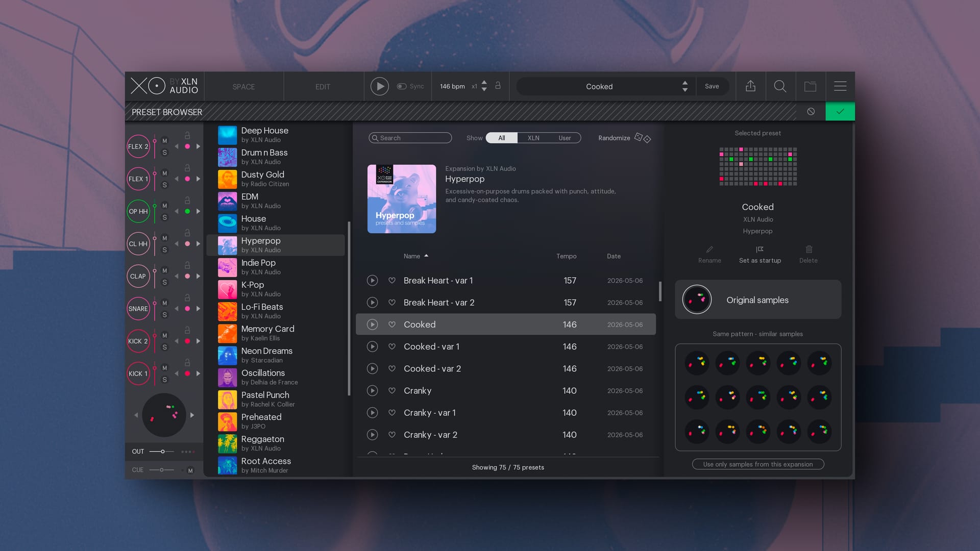
Task: Switch to the EDIT tab
Action: click(x=323, y=87)
